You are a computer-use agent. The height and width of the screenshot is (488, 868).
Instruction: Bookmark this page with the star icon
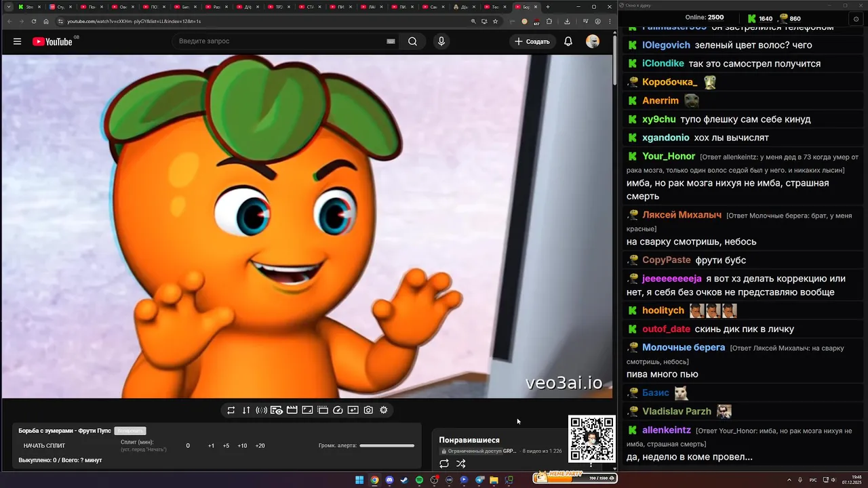(x=496, y=21)
